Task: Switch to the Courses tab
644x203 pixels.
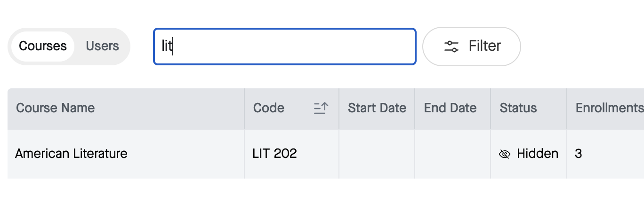Action: click(x=43, y=46)
